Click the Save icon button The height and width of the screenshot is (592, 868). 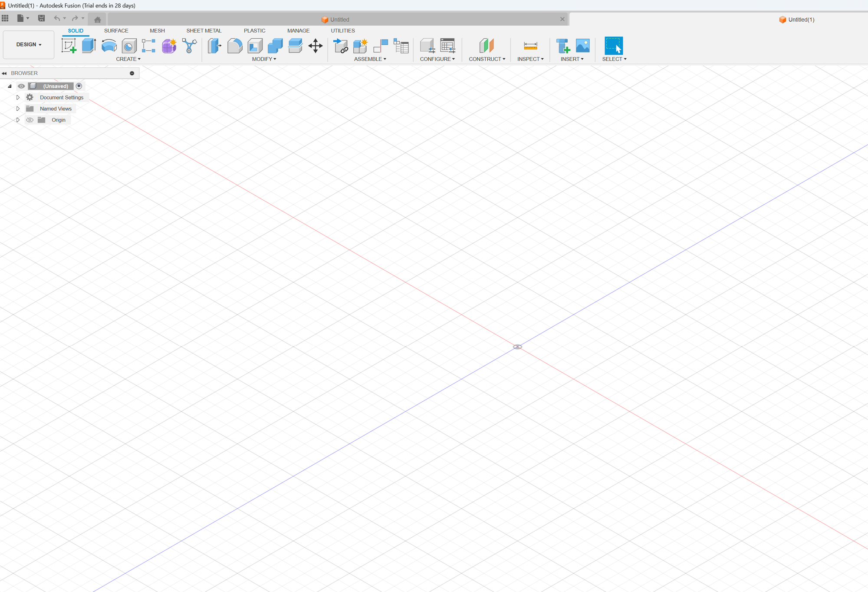[41, 18]
